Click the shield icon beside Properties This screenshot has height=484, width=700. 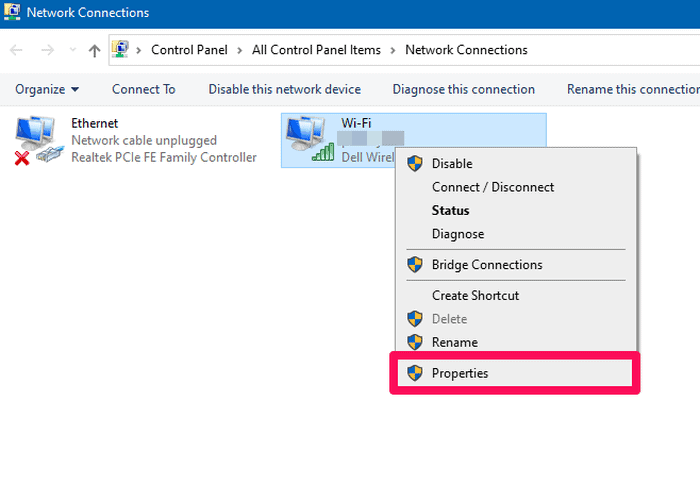tap(415, 373)
